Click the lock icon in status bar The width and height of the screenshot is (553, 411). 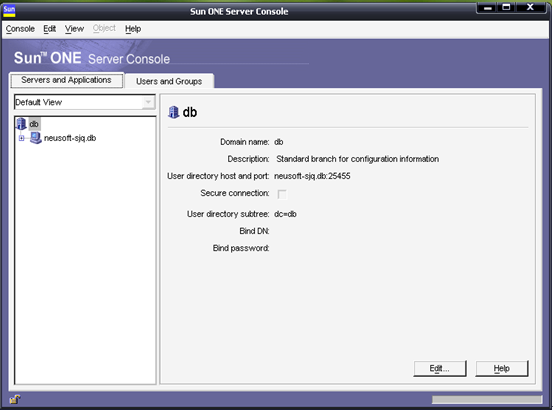tap(15, 399)
